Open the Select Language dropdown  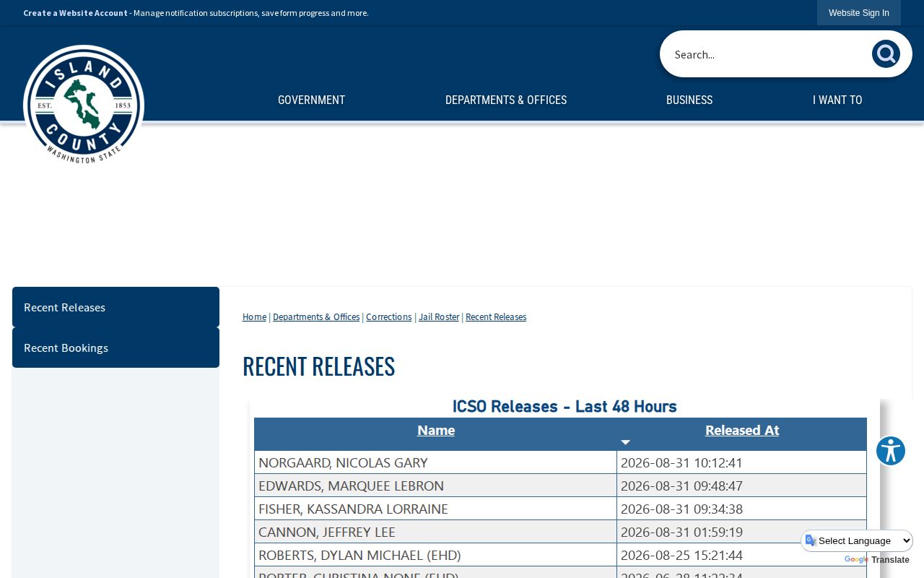(x=857, y=540)
